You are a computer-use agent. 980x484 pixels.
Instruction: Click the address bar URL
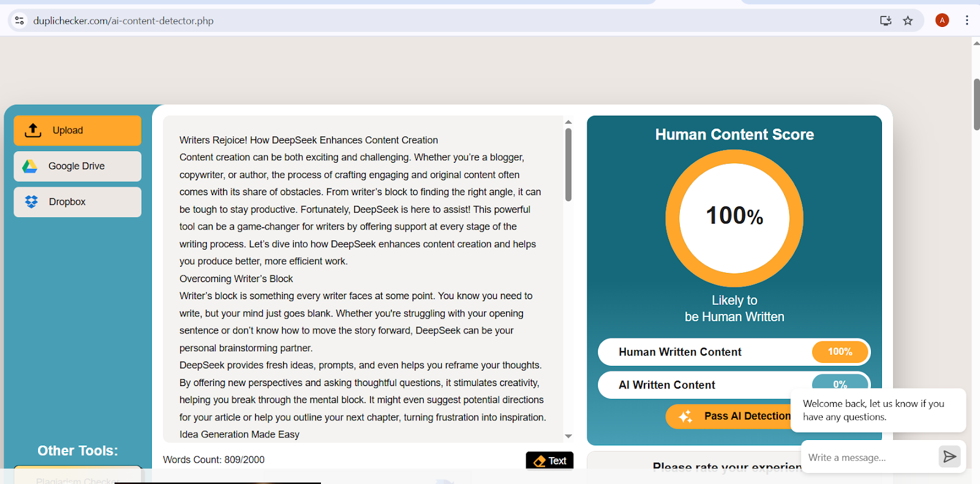pyautogui.click(x=123, y=21)
